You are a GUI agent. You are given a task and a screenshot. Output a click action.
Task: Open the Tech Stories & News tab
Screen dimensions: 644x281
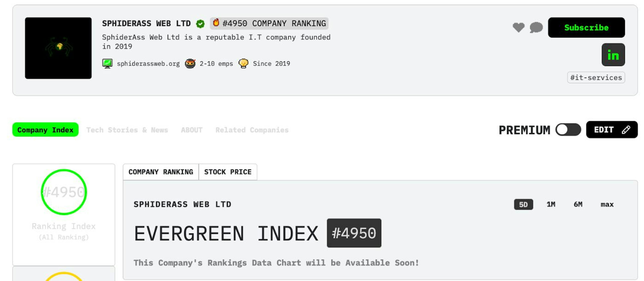point(127,130)
